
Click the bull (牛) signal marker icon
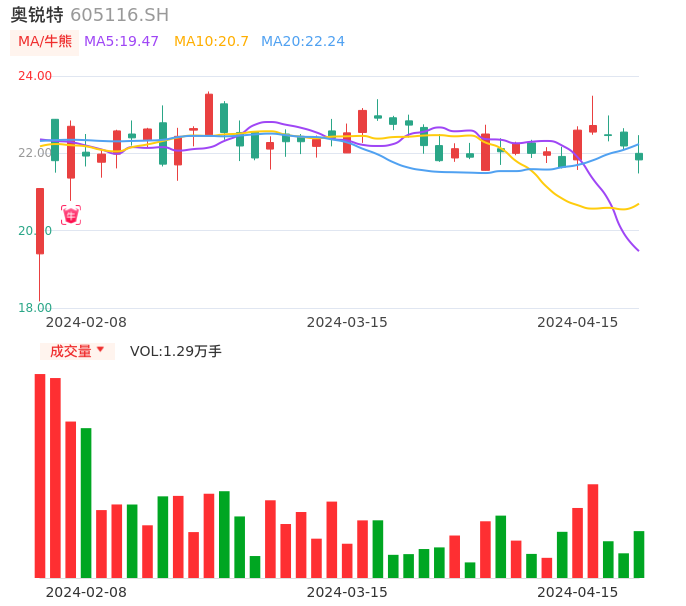(70, 215)
